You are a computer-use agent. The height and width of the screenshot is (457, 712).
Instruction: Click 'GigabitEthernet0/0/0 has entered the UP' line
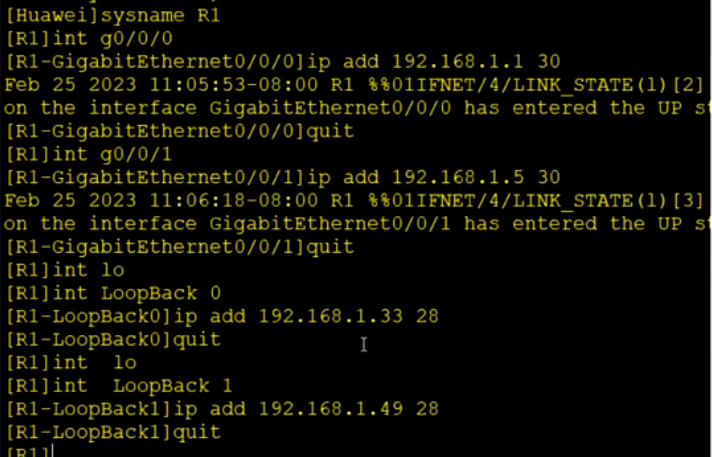click(x=356, y=108)
